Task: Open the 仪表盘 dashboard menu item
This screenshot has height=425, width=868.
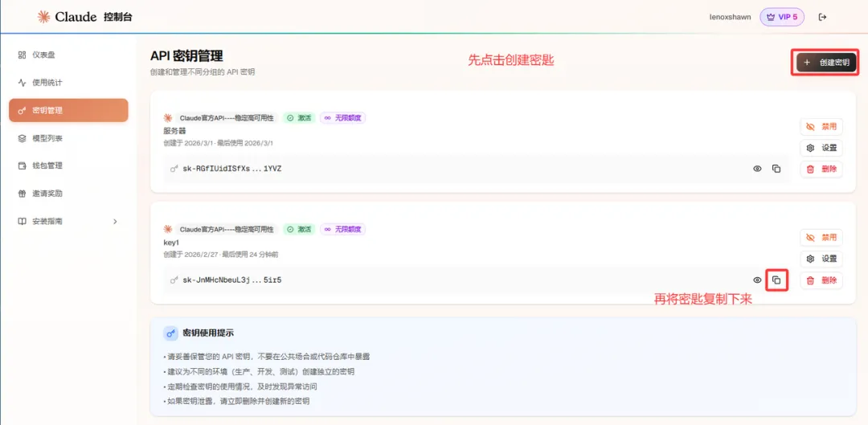Action: click(68, 55)
